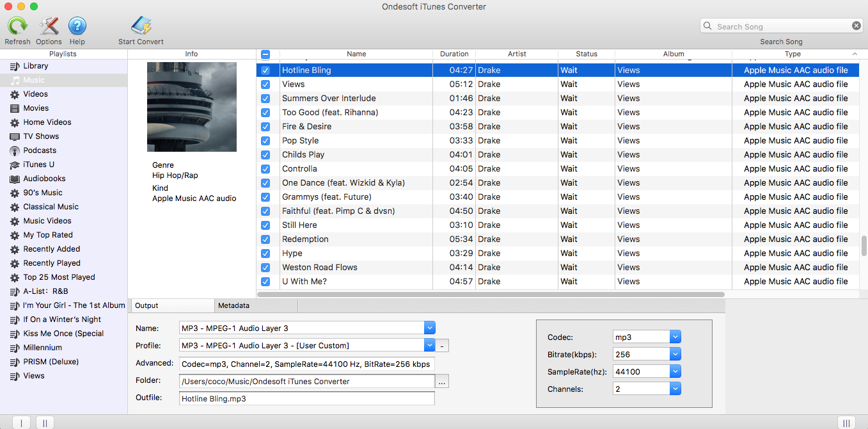Viewport: 868px width, 429px height.
Task: Uncheck the Controlla checkbox
Action: tap(265, 169)
